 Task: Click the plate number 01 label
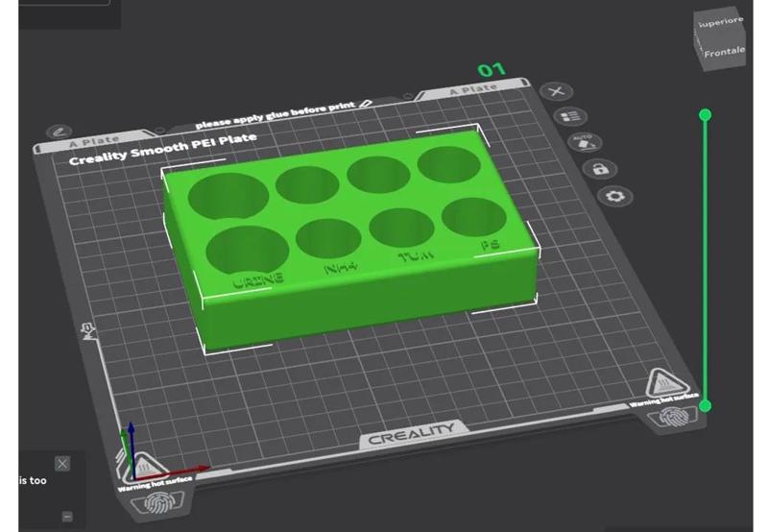point(492,70)
